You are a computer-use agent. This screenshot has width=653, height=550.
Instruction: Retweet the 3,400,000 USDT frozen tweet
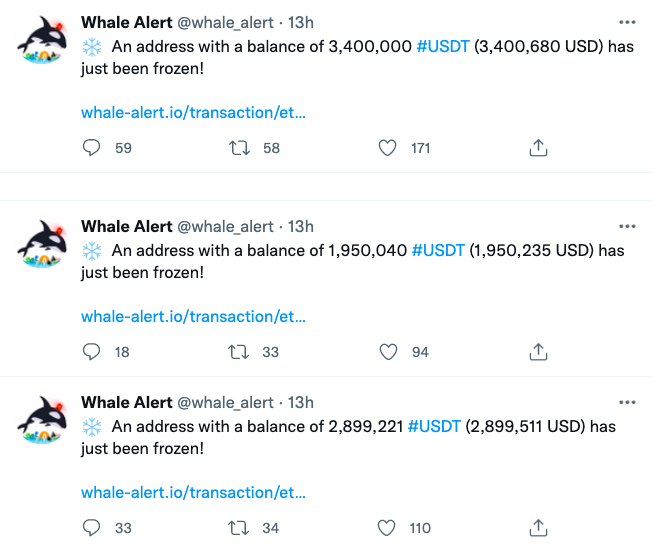tap(239, 148)
